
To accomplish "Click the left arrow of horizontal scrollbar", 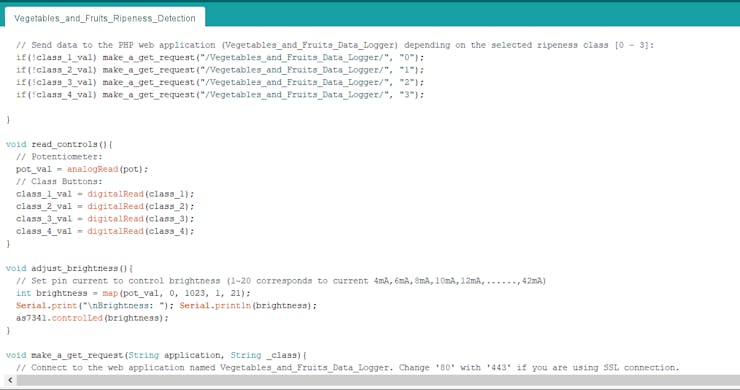I will pyautogui.click(x=10, y=380).
